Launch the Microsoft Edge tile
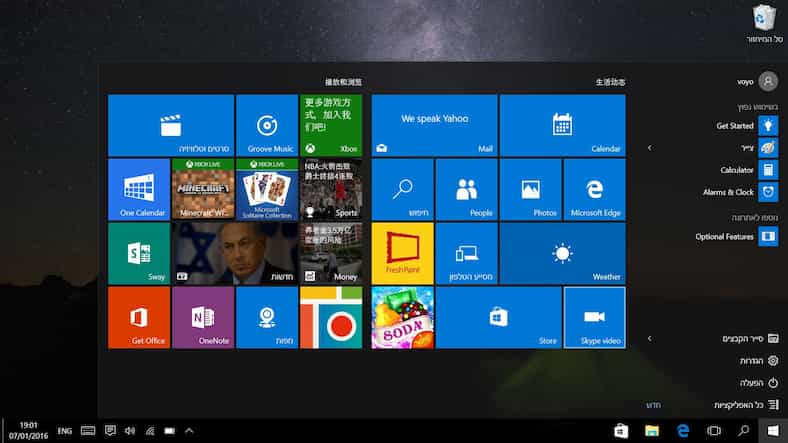 tap(594, 189)
